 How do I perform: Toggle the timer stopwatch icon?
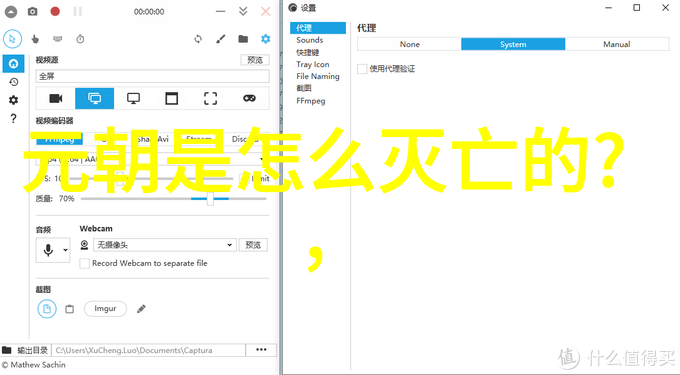tap(80, 39)
